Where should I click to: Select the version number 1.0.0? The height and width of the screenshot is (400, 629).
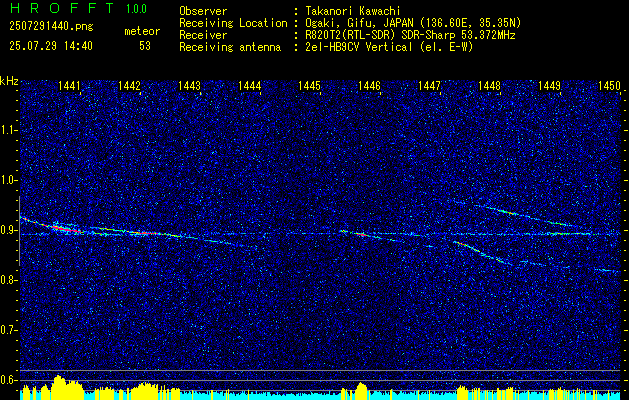[136, 8]
